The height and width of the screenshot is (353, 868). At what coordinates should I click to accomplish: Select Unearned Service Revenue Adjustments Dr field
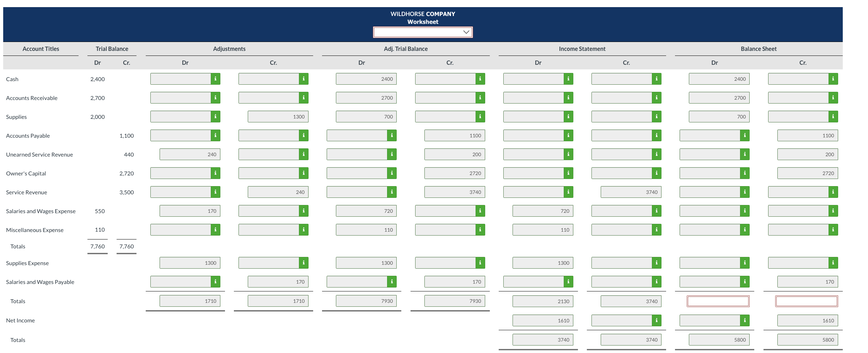(190, 154)
